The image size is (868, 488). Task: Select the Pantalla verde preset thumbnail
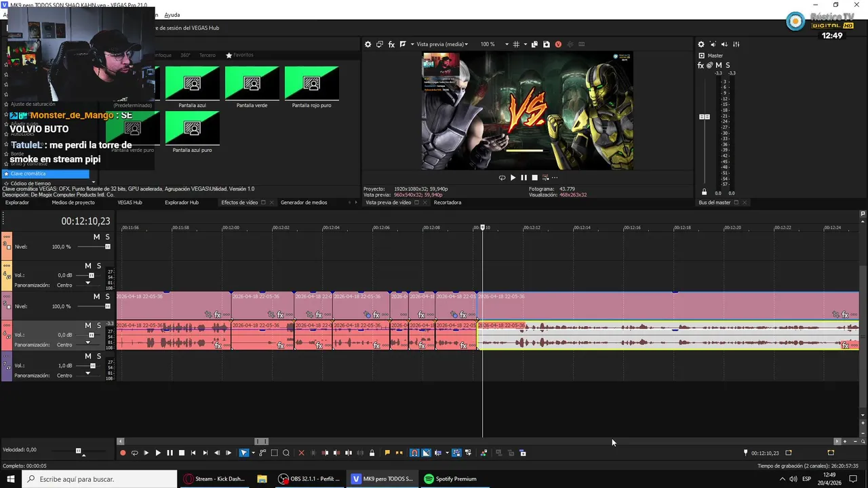tap(252, 83)
